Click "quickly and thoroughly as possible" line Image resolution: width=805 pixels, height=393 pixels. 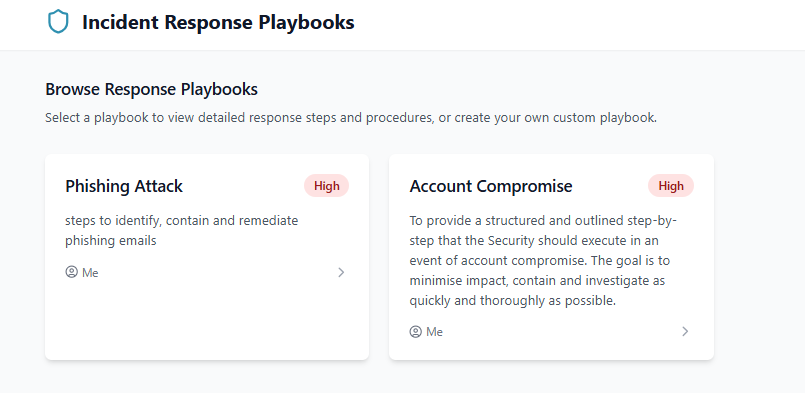tap(512, 301)
